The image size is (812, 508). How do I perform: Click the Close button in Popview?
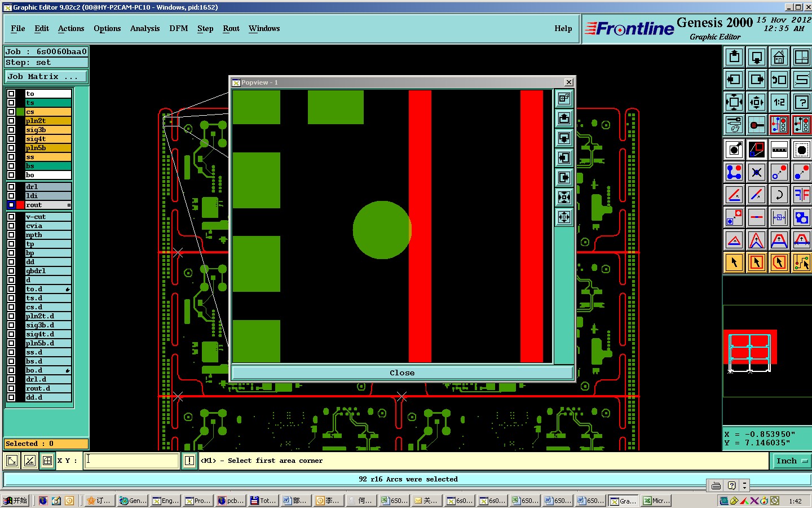coord(402,373)
